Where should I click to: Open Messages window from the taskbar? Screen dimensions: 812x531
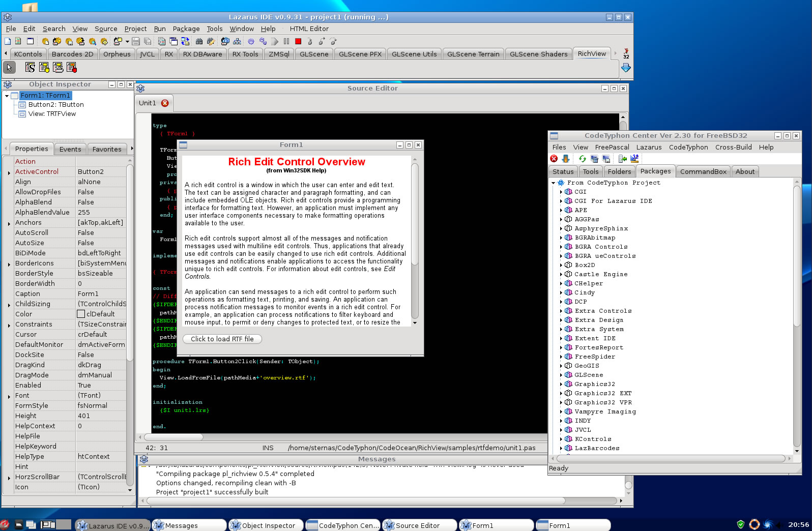[189, 525]
